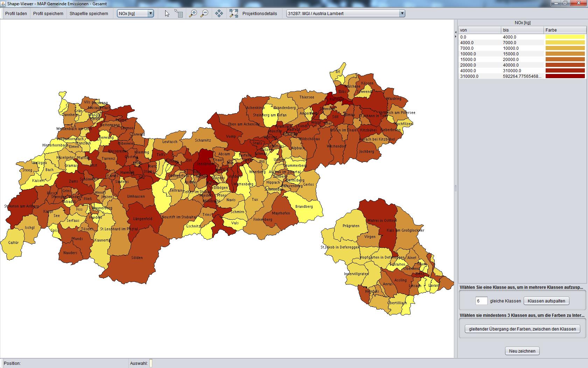Image resolution: width=588 pixels, height=368 pixels.
Task: Click Profil laden in the toolbar
Action: (x=16, y=14)
